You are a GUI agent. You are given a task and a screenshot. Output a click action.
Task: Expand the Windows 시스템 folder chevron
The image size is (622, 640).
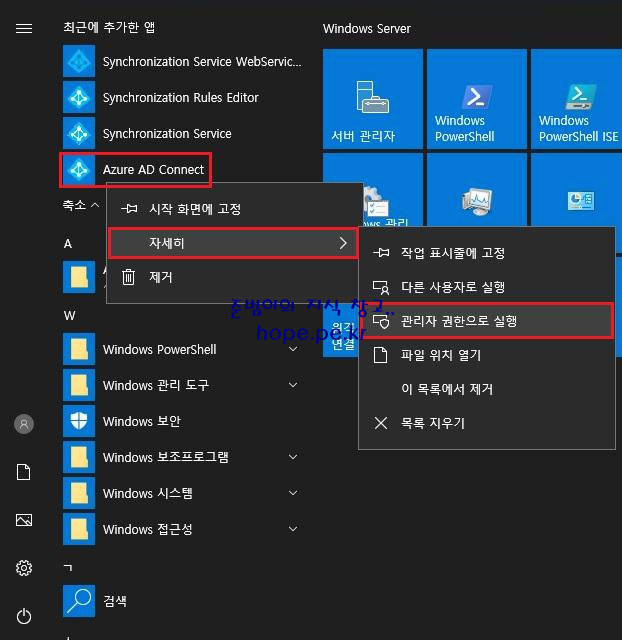(293, 493)
